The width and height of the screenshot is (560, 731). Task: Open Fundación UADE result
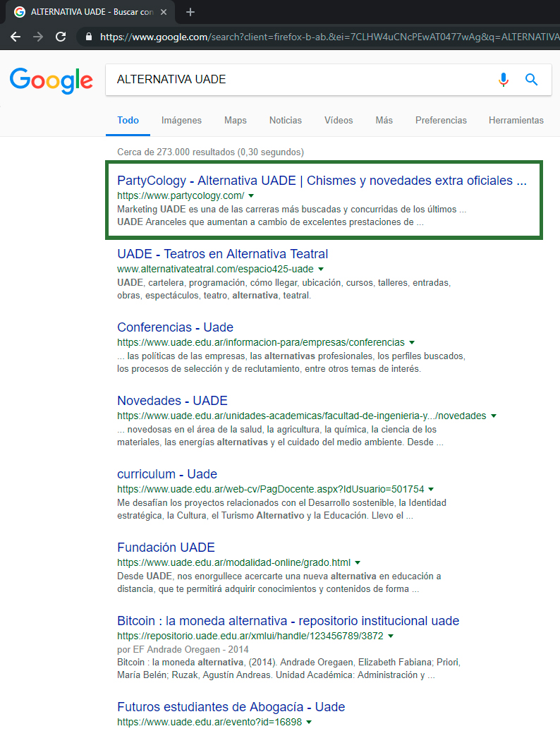coord(166,548)
